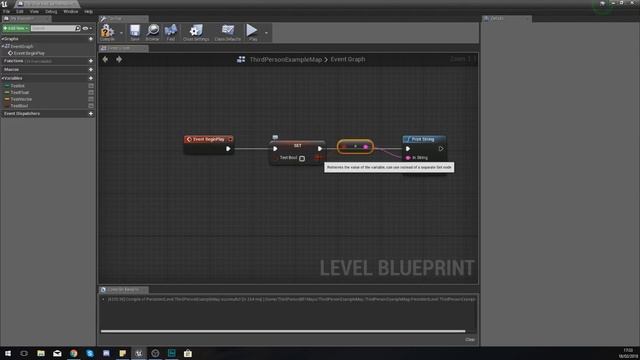
Task: Open Skype from the taskbar
Action: 90,353
